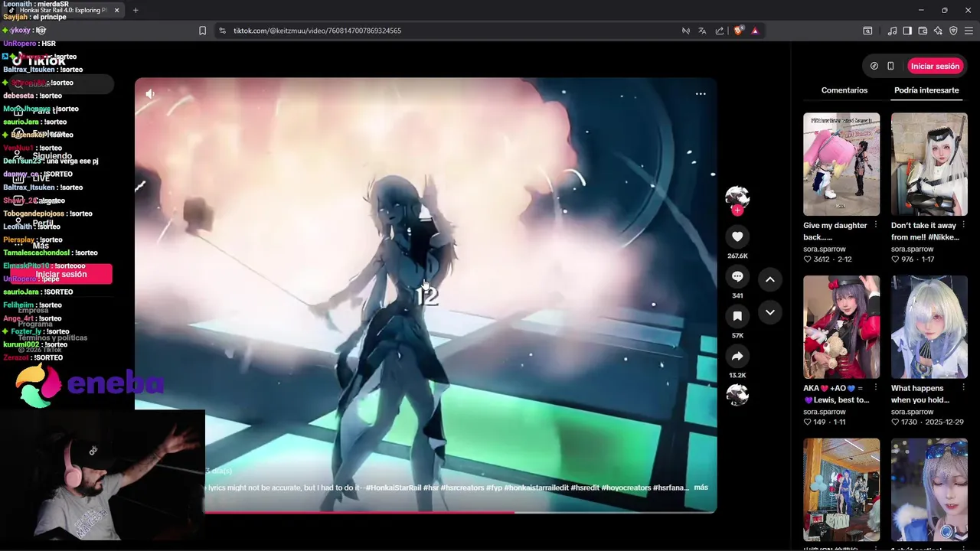The image size is (980, 551).
Task: Open the 'Don't take it away from me' thumbnail
Action: [929, 165]
